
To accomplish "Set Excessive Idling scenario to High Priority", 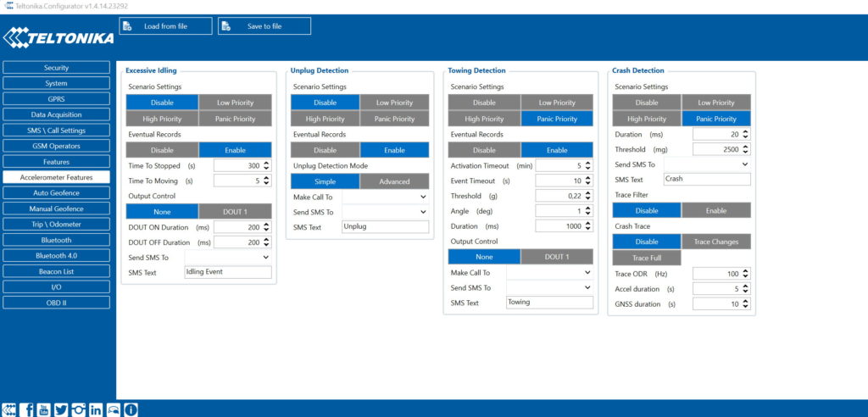I will [162, 119].
